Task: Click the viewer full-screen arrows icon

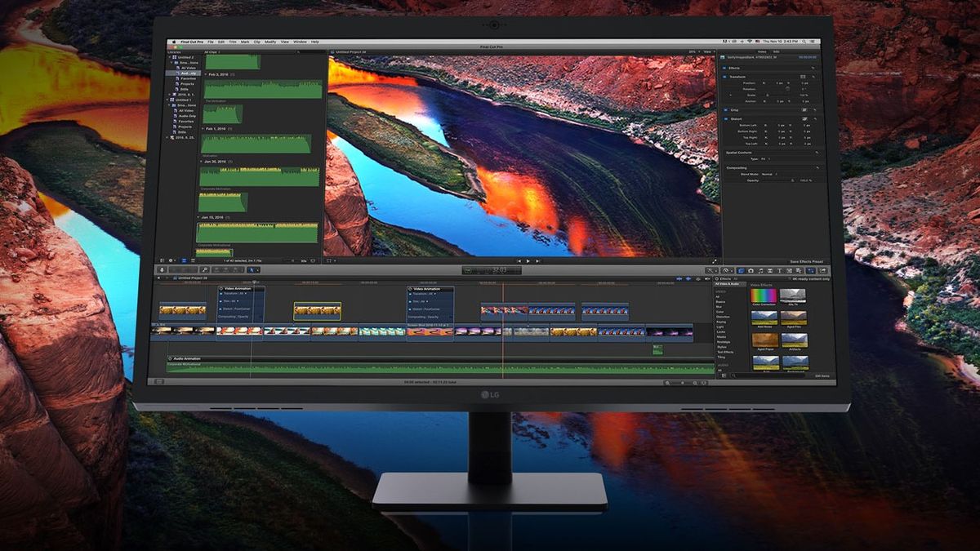Action: tap(715, 261)
